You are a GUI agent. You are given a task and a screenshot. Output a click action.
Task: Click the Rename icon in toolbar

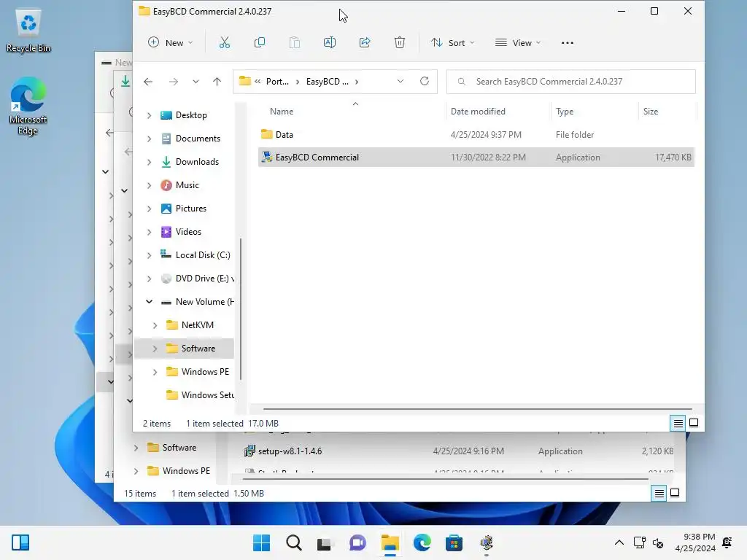click(330, 43)
